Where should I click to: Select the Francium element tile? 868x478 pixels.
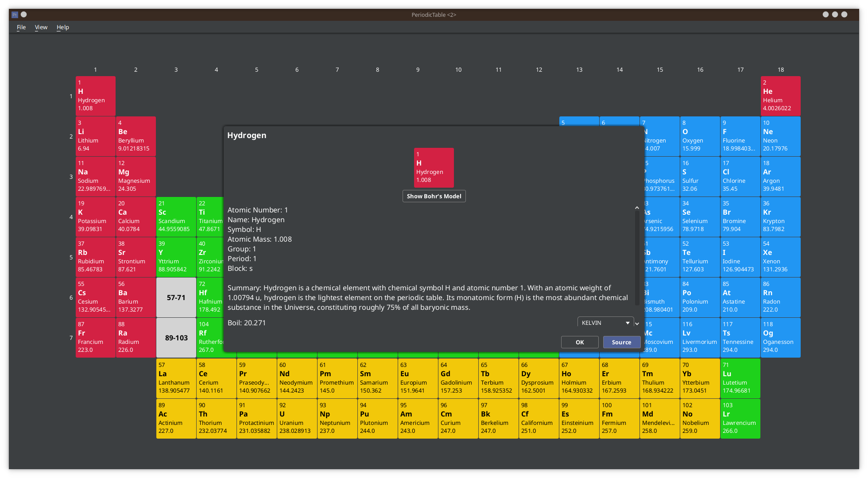point(95,337)
